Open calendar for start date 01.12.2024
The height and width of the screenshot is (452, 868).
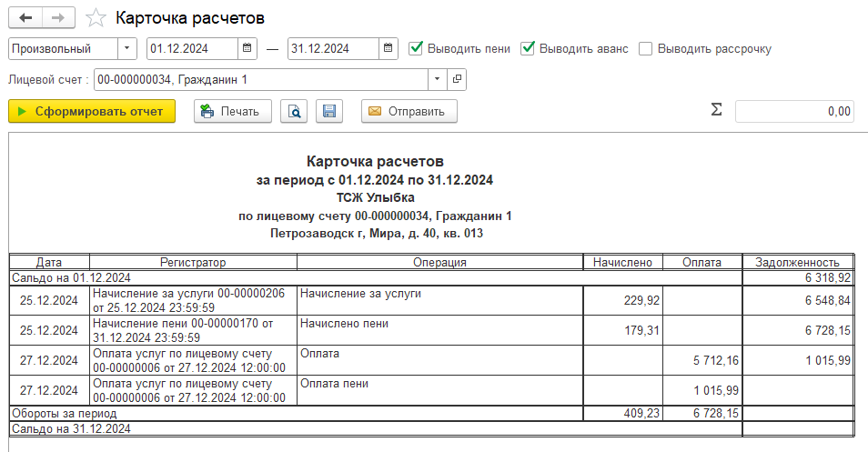point(247,49)
